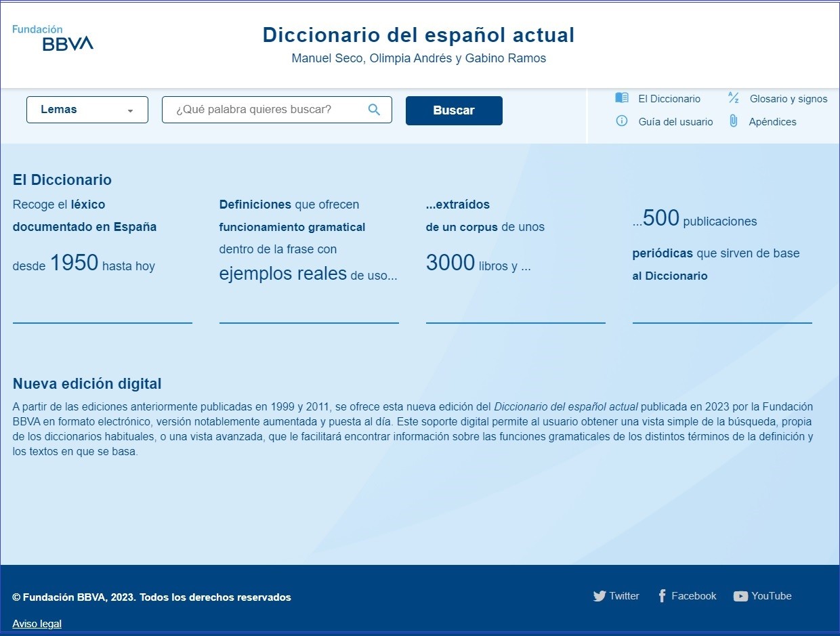
Task: Open the Guía del usuario menu link
Action: [x=675, y=122]
